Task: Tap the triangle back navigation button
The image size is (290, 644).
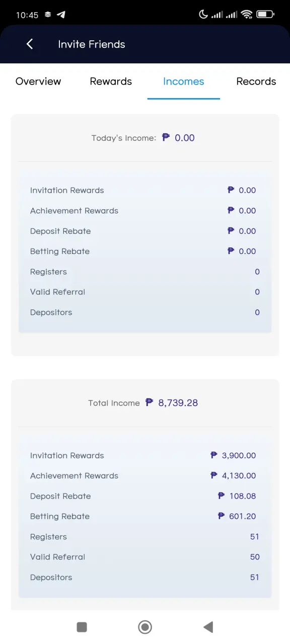Action: coord(208,627)
